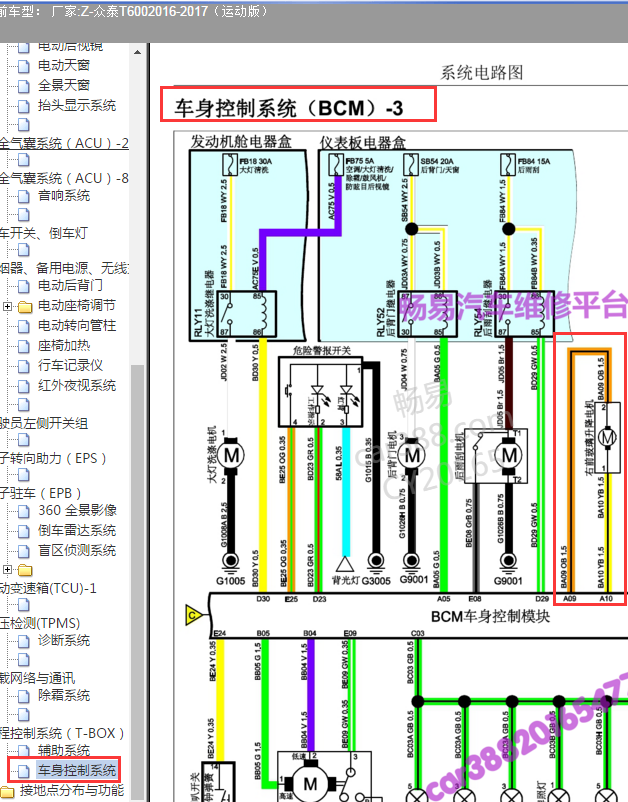Screen dimensions: 628x802
Task: Open 载网络与通讯 entry
Action: [37, 678]
